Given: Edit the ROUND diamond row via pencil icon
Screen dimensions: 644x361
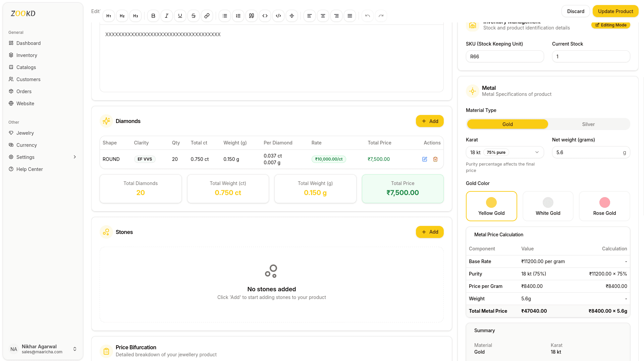Looking at the screenshot, I should tap(425, 159).
